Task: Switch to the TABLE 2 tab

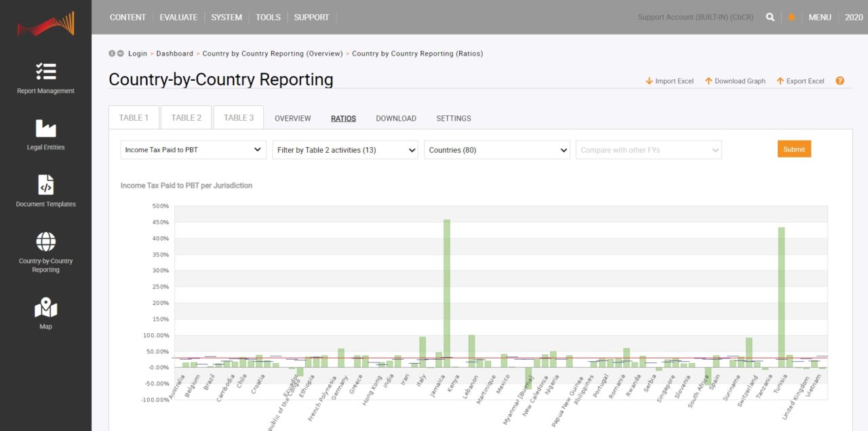Action: 186,117
